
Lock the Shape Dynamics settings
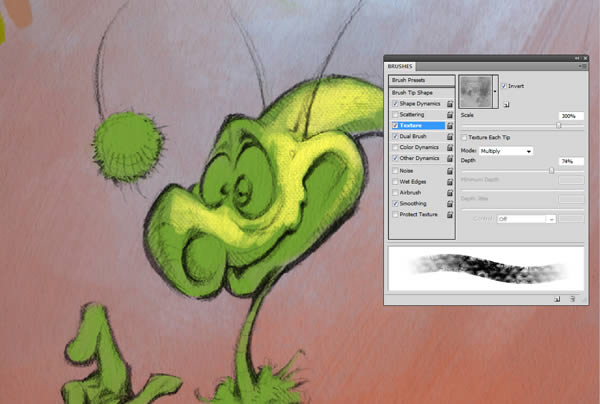(x=450, y=104)
